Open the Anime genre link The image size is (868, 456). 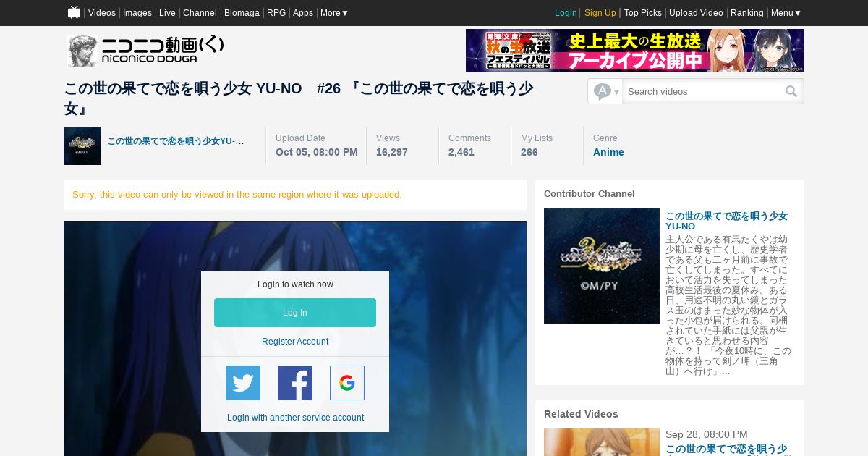point(608,152)
